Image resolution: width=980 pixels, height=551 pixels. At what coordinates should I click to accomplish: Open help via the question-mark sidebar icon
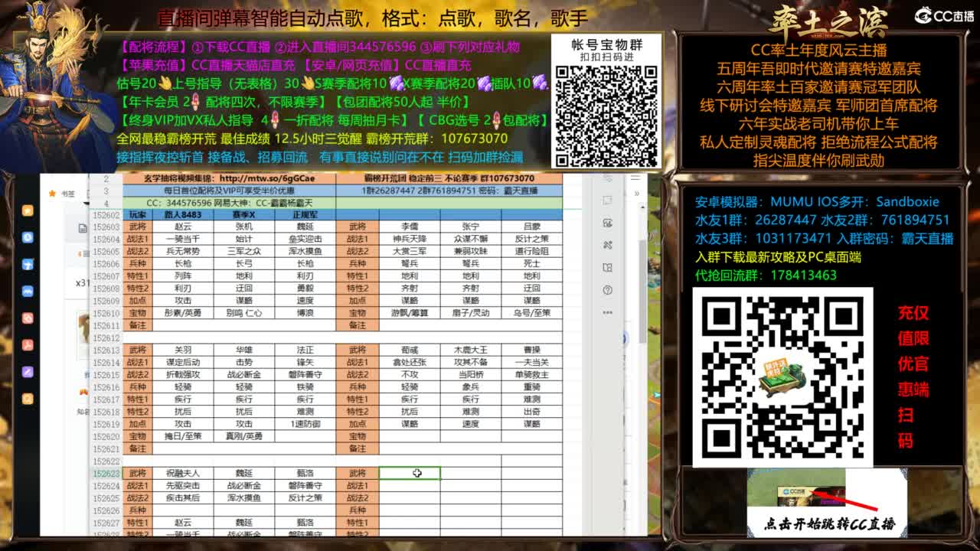pyautogui.click(x=609, y=289)
